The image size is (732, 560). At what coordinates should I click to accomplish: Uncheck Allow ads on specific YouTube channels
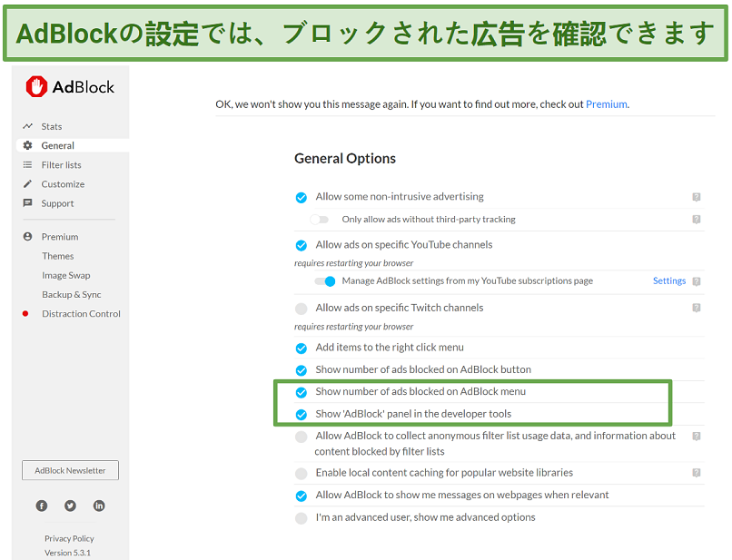pos(302,245)
